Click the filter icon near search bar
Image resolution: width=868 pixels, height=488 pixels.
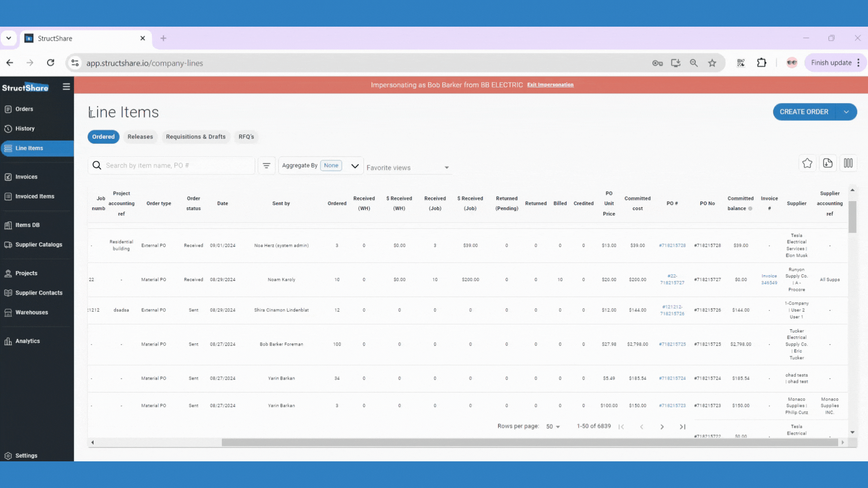(266, 166)
